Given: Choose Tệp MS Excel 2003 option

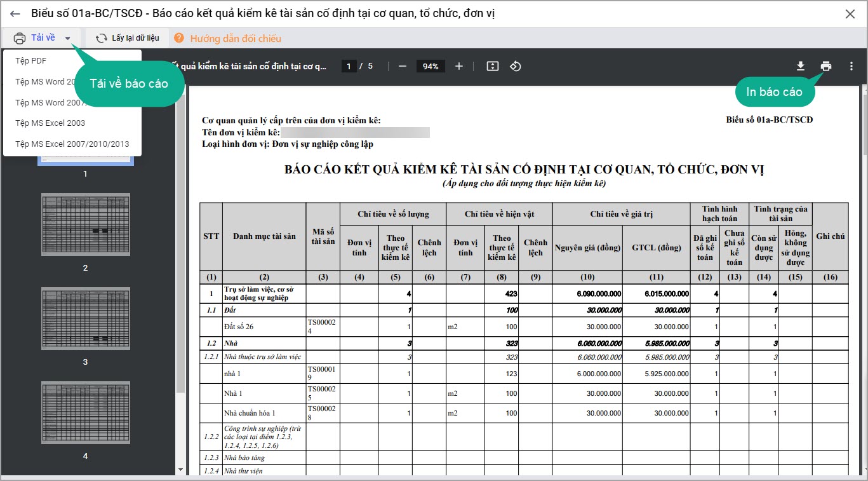Looking at the screenshot, I should pyautogui.click(x=50, y=123).
